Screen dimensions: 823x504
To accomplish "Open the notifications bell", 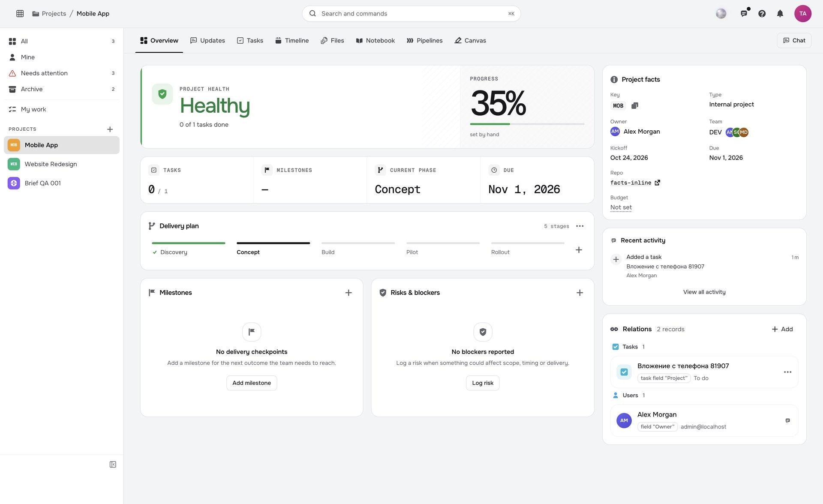I will click(780, 14).
